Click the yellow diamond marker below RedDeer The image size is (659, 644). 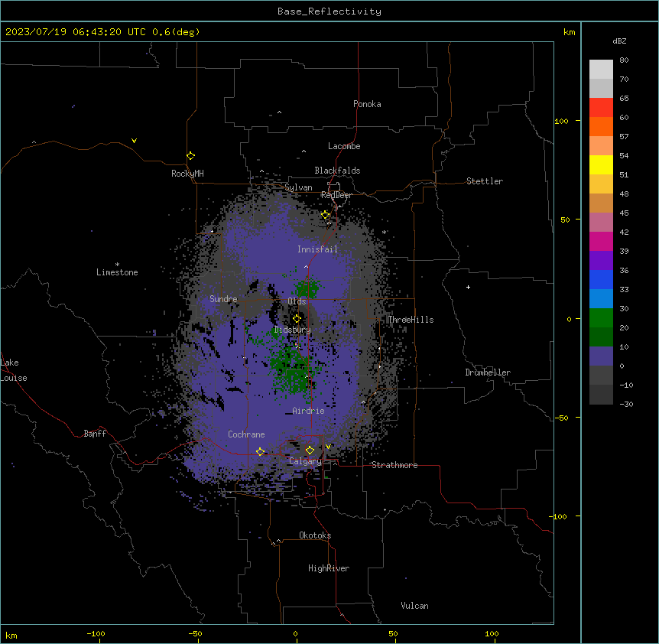coord(326,215)
